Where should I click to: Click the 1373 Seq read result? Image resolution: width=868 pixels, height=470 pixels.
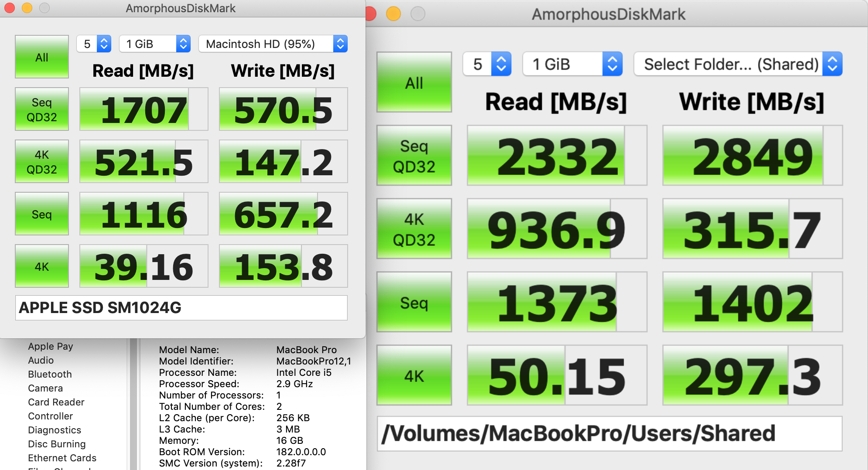557,302
